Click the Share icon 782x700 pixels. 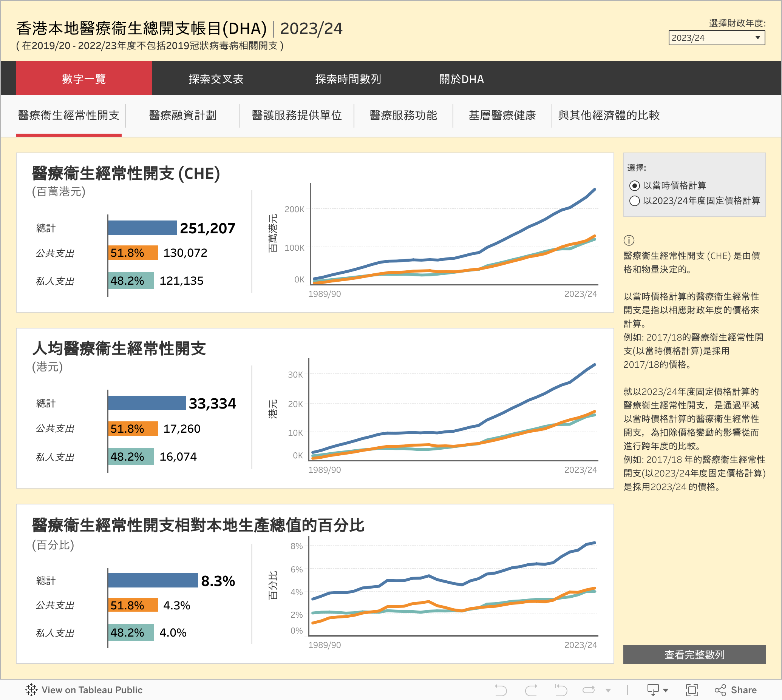click(x=720, y=690)
